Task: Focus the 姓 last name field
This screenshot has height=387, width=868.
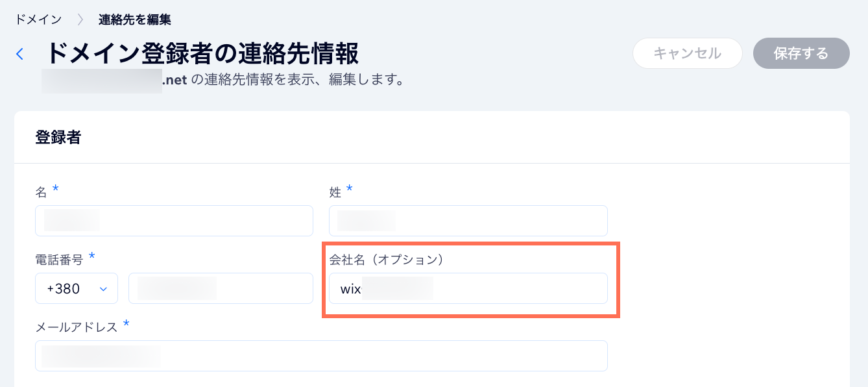Action: (468, 221)
